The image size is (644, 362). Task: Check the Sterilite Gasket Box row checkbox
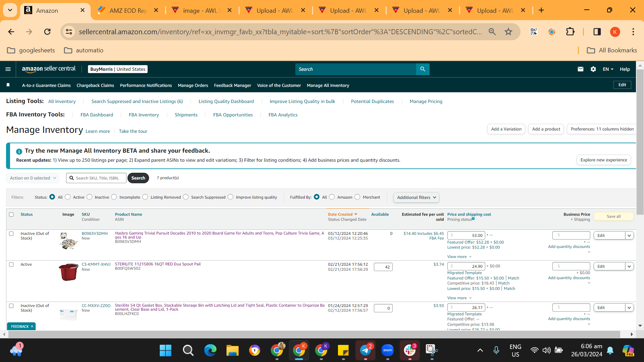click(x=11, y=306)
